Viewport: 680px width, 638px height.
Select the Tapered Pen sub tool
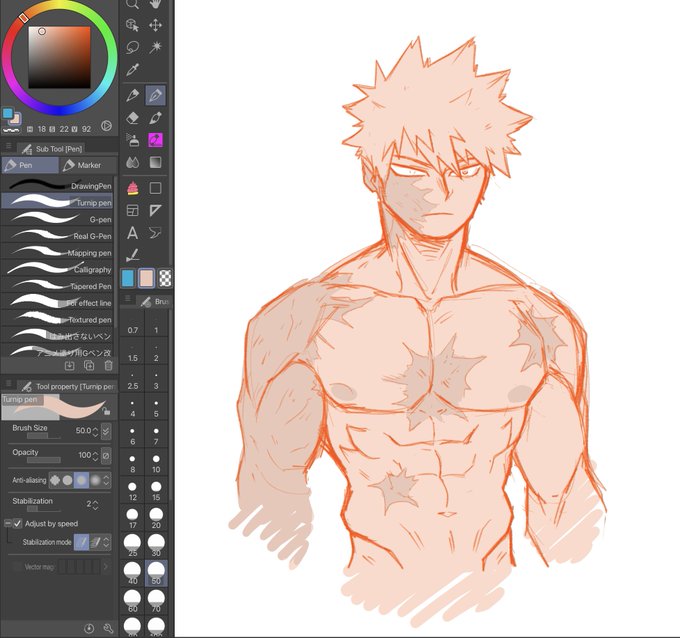pos(57,286)
